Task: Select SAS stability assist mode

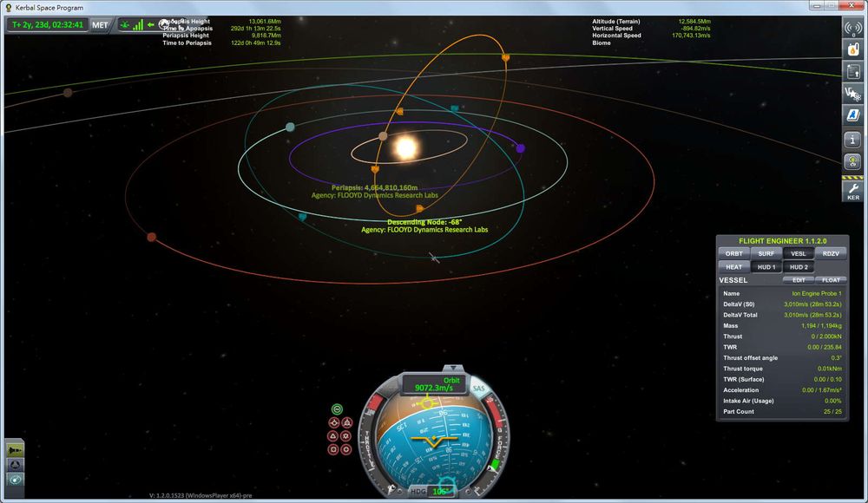Action: pyautogui.click(x=337, y=409)
